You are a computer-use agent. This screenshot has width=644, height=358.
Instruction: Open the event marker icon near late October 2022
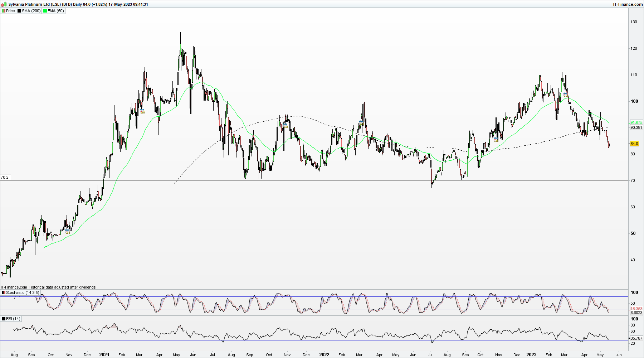coord(496,139)
